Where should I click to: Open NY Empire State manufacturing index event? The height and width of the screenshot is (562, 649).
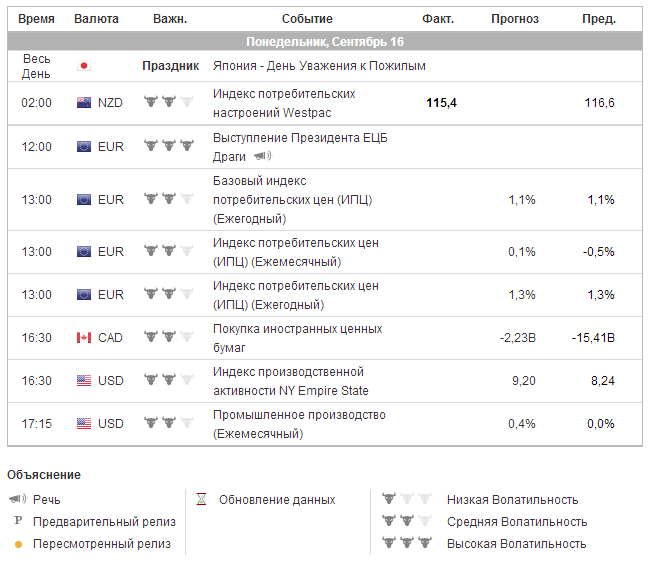coord(290,381)
